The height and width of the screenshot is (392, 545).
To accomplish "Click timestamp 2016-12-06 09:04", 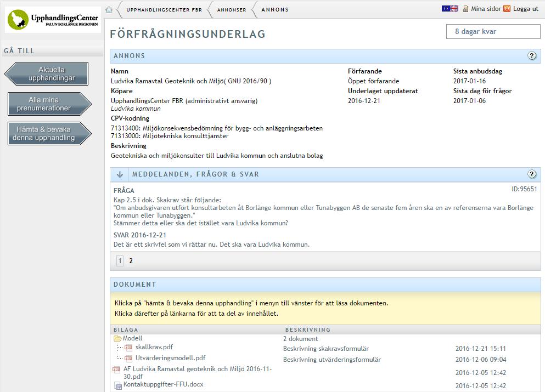I will 481,360.
